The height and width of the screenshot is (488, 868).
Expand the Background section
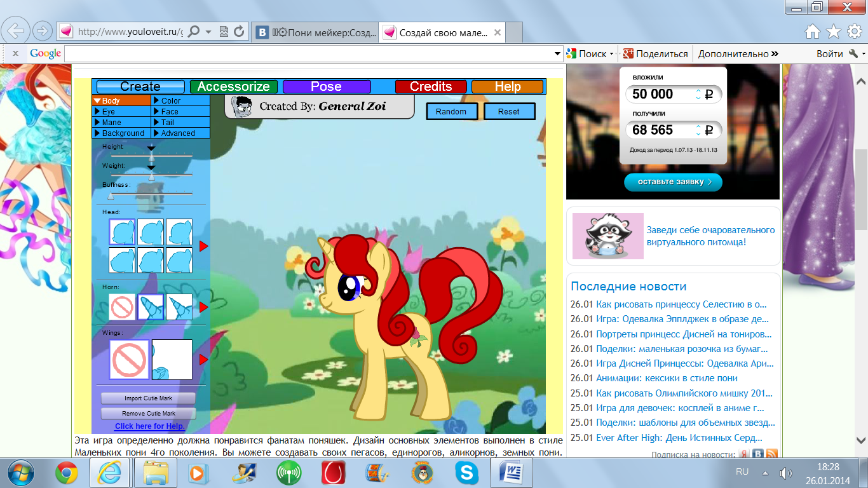[x=121, y=133]
